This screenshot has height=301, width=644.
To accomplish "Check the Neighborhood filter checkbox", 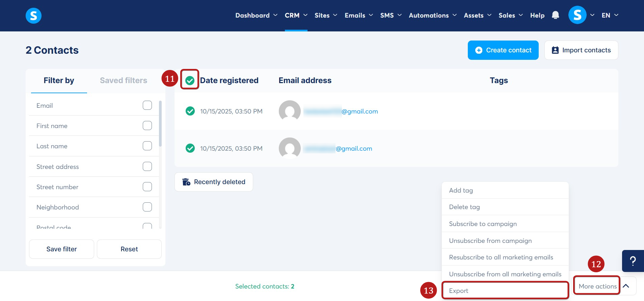I will 147,207.
